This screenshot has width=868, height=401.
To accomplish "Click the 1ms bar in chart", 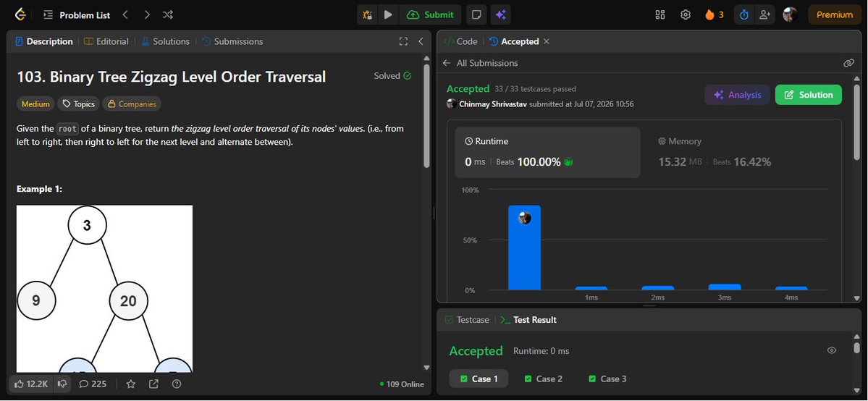I will (591, 288).
